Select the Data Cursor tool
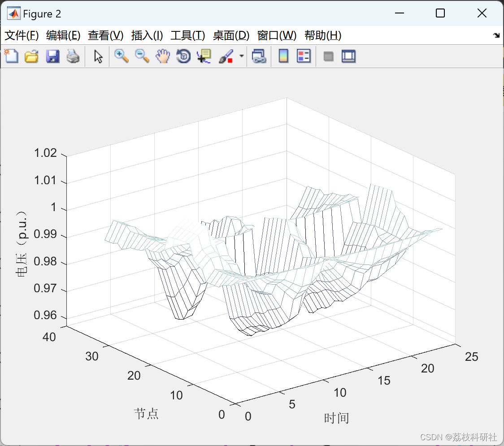 tap(204, 56)
